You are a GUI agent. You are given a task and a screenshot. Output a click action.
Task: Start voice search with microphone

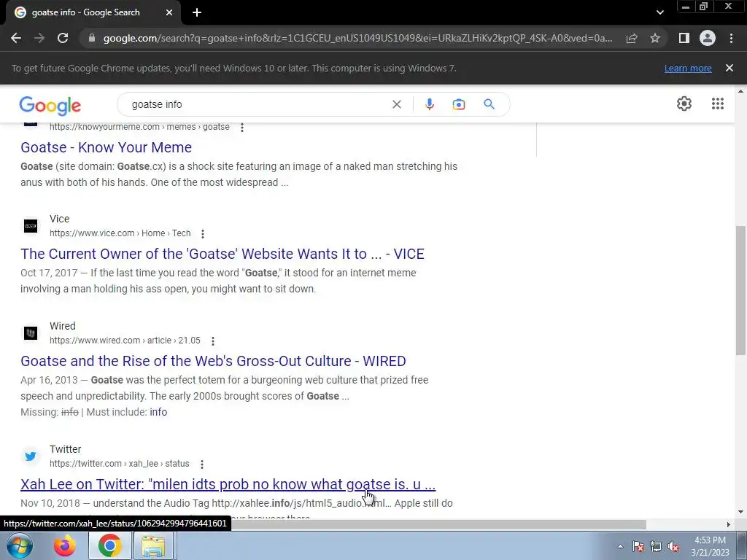pyautogui.click(x=429, y=104)
